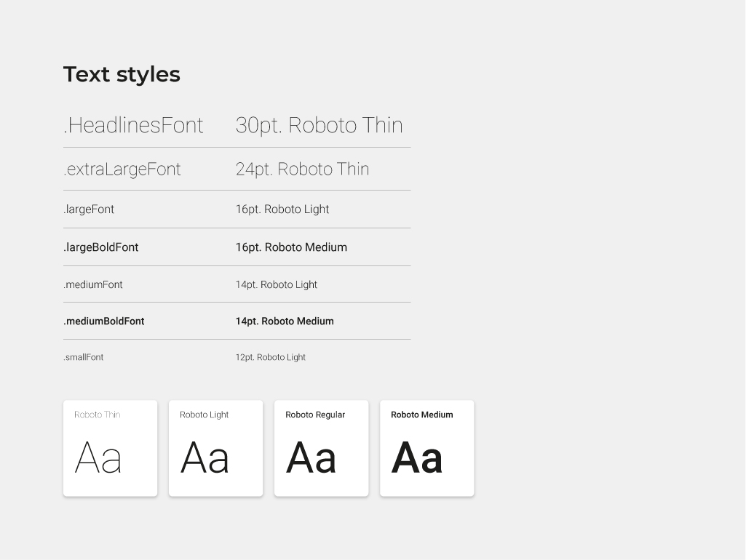The height and width of the screenshot is (560, 746).
Task: Select the Roboto Regular font card
Action: (321, 448)
